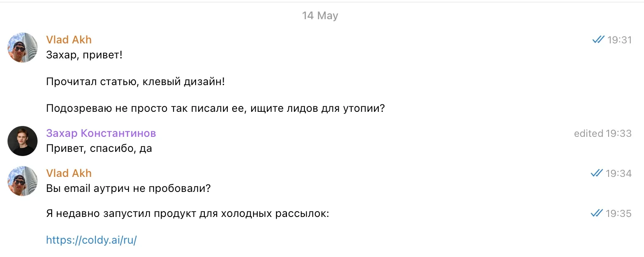Viewport: 644px width, 257px height.
Task: Click the Vlad Akh name above the email аутрич message
Action: coord(69,173)
